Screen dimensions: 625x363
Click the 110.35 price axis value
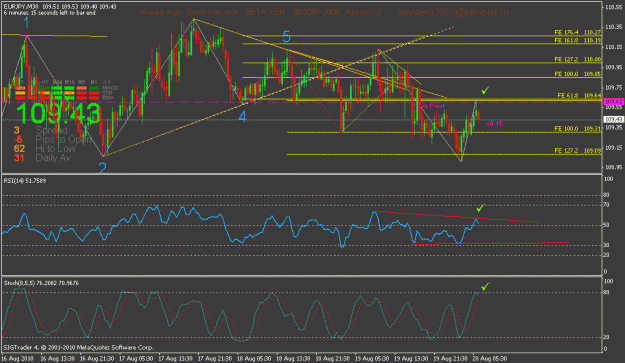pyautogui.click(x=614, y=27)
